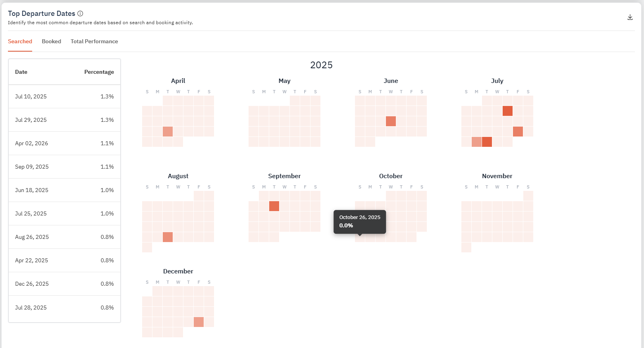The image size is (644, 348).
Task: Select the highlighted August 26 calendar cell
Action: (x=168, y=237)
